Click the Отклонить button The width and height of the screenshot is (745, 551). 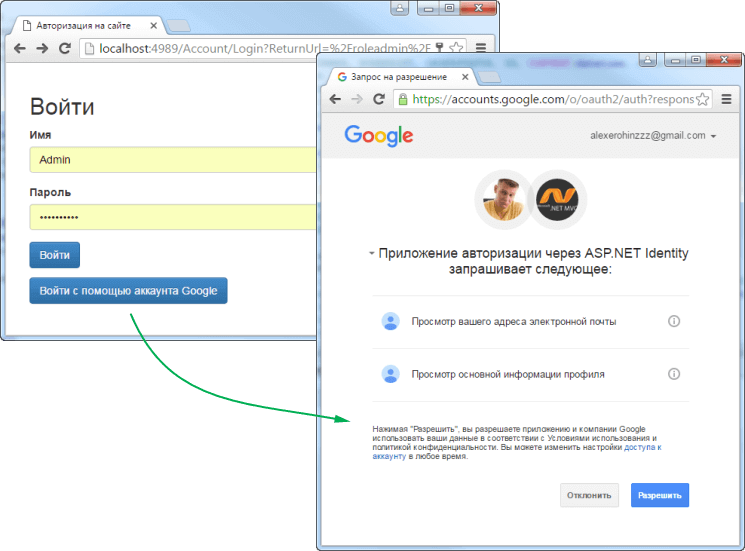tap(589, 495)
